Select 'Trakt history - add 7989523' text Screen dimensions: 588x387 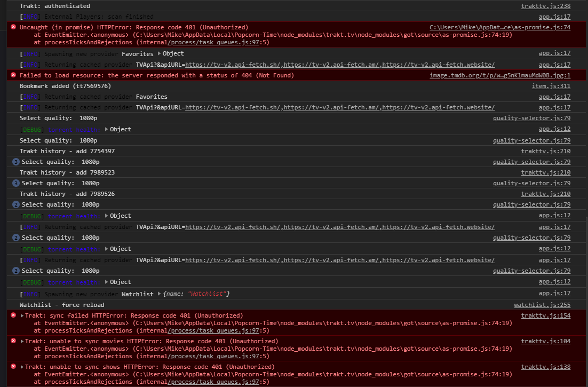[67, 172]
